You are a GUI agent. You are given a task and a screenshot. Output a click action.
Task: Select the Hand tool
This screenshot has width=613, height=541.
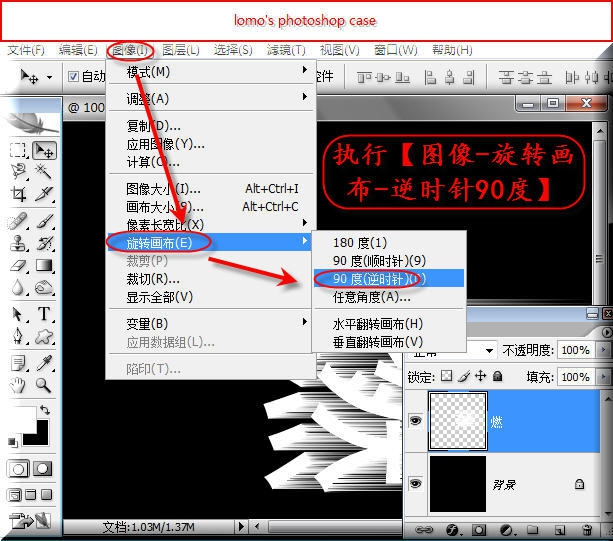(18, 385)
